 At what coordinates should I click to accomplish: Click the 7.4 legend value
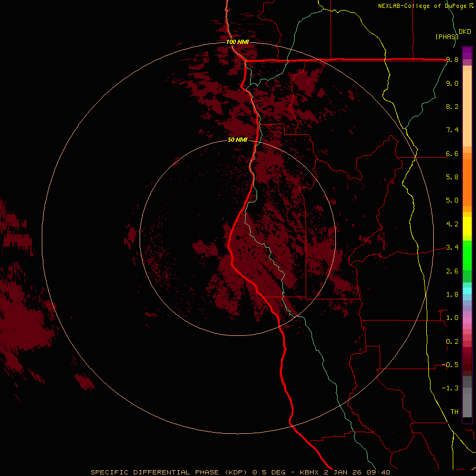452,130
